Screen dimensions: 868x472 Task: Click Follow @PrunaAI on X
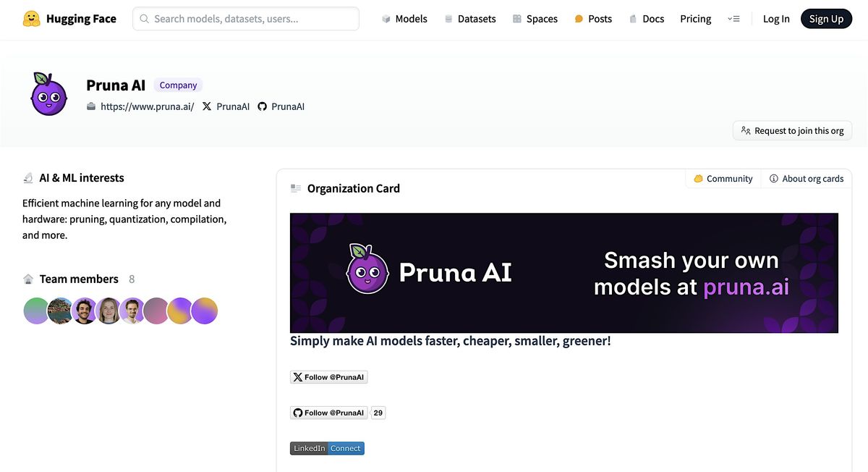coord(329,376)
